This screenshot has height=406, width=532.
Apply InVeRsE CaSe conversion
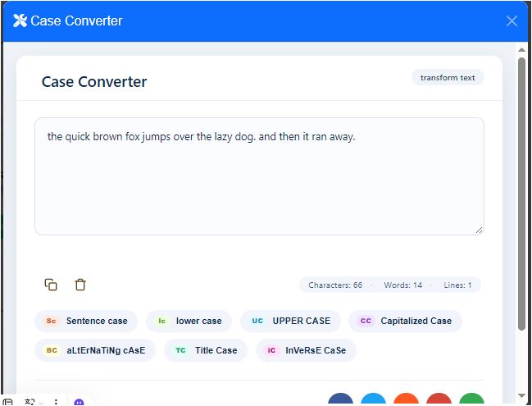[306, 350]
